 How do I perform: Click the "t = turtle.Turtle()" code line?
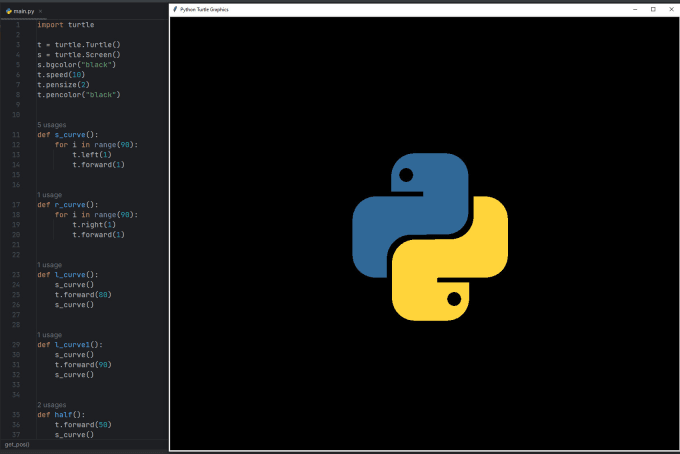point(79,45)
